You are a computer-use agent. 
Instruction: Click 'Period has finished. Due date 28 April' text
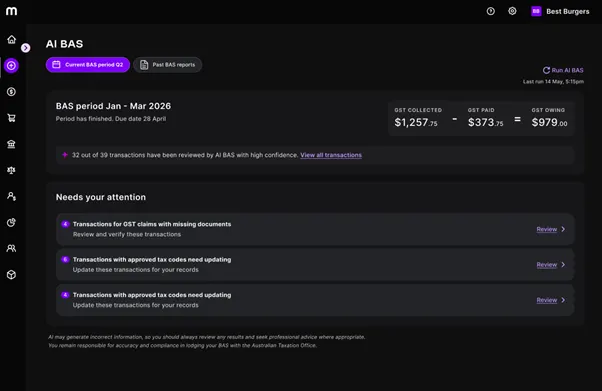click(x=111, y=119)
